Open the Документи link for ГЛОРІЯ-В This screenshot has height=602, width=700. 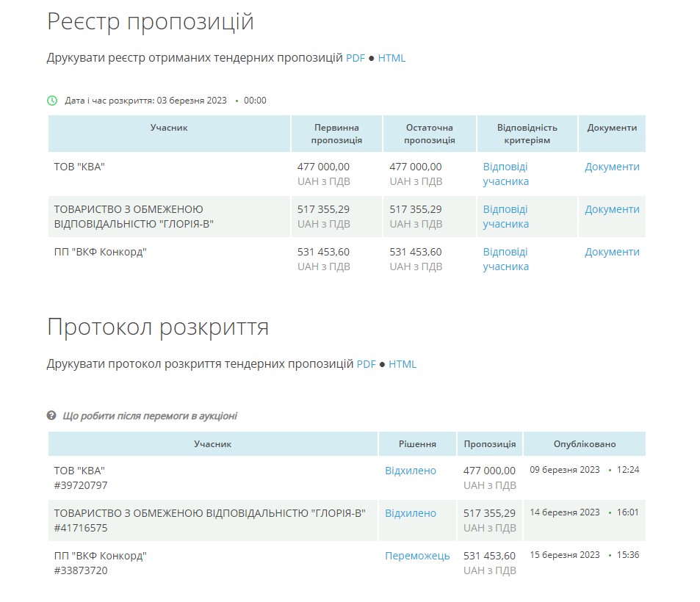tap(612, 209)
